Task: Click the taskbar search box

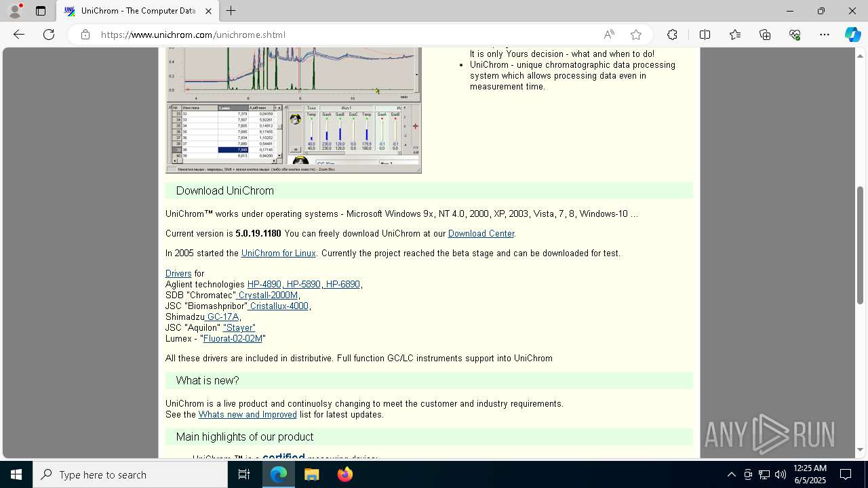Action: [x=130, y=474]
